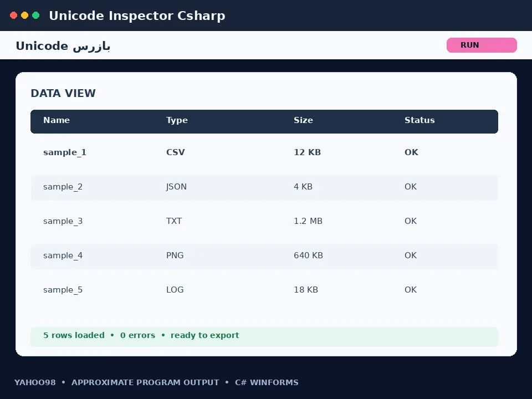Click the 640 KB size cell
Image resolution: width=532 pixels, height=399 pixels.
click(x=309, y=255)
